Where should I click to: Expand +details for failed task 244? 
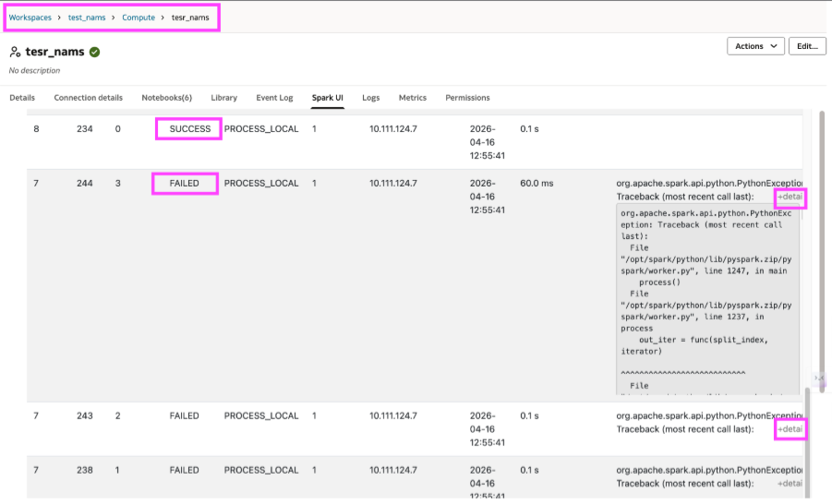(790, 198)
